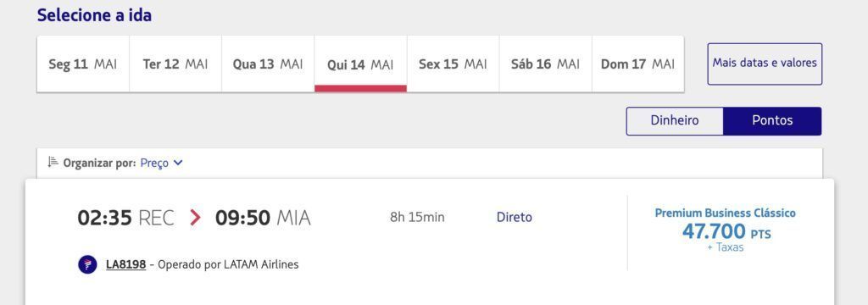Open Mais datas e valores

pyautogui.click(x=765, y=64)
